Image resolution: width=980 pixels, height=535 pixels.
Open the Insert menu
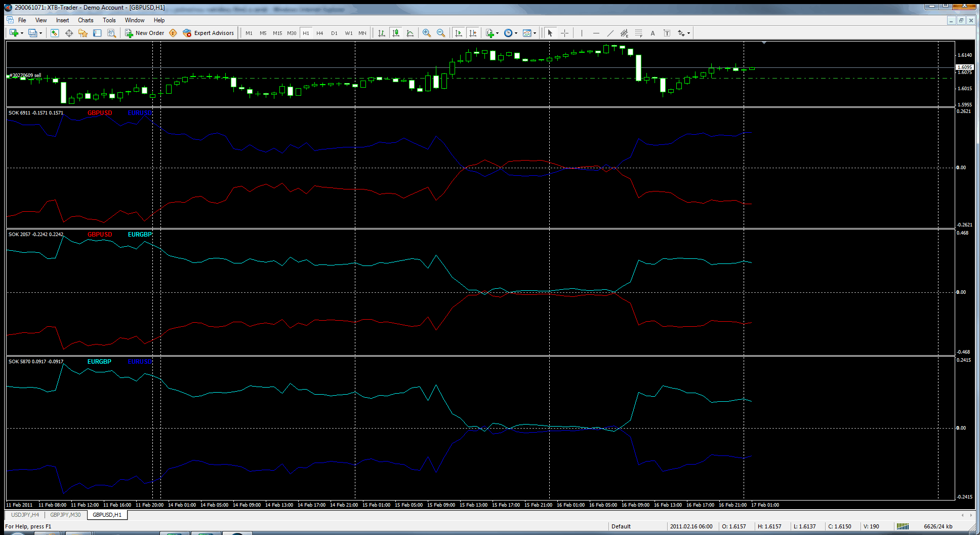tap(62, 20)
